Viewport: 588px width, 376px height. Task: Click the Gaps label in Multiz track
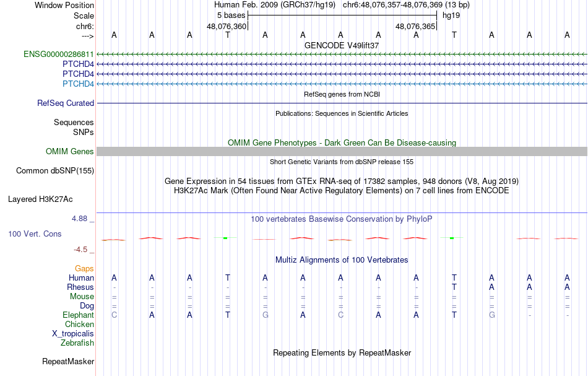(84, 268)
